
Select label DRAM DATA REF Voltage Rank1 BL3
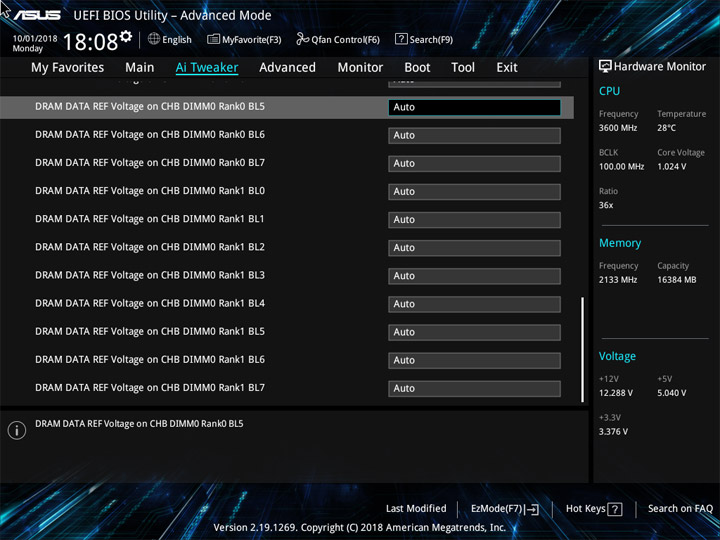tap(150, 276)
